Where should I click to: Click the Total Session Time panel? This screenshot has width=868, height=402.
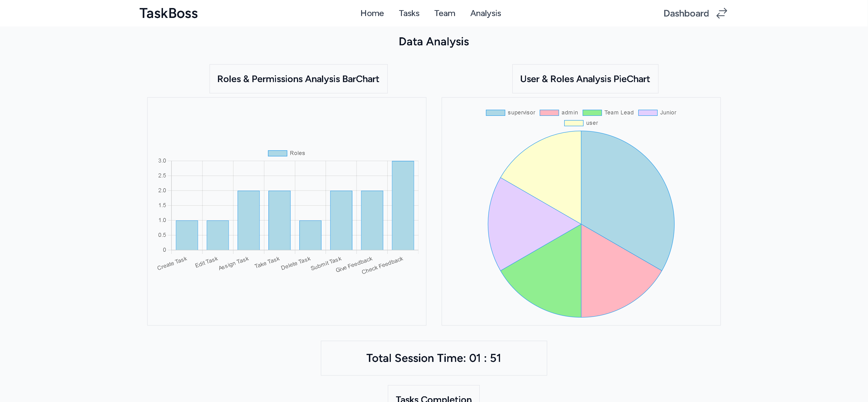(x=434, y=358)
